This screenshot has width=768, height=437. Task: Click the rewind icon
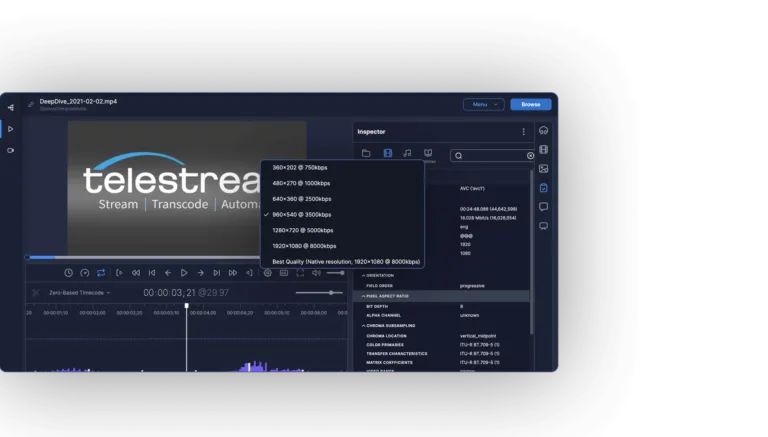(135, 272)
